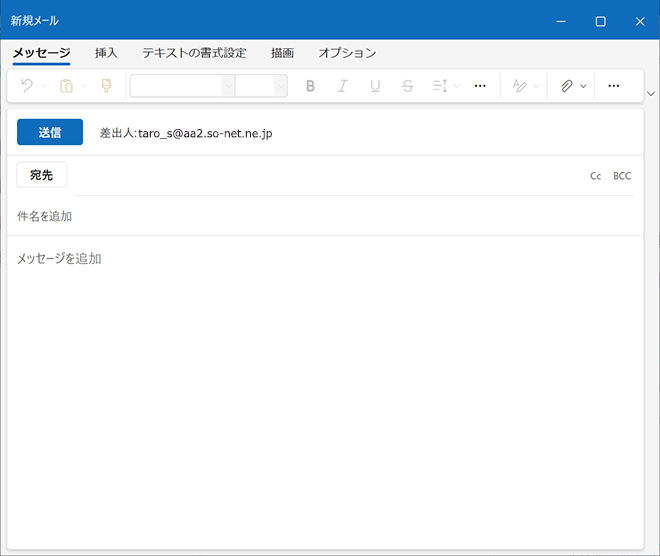
Task: Open the text styles pen icon
Action: pyautogui.click(x=519, y=86)
